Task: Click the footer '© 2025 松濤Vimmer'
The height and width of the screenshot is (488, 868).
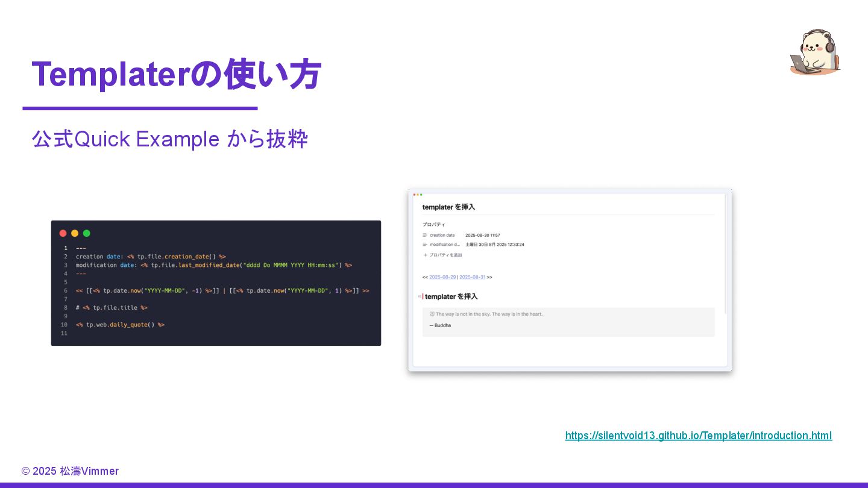Action: [x=70, y=471]
